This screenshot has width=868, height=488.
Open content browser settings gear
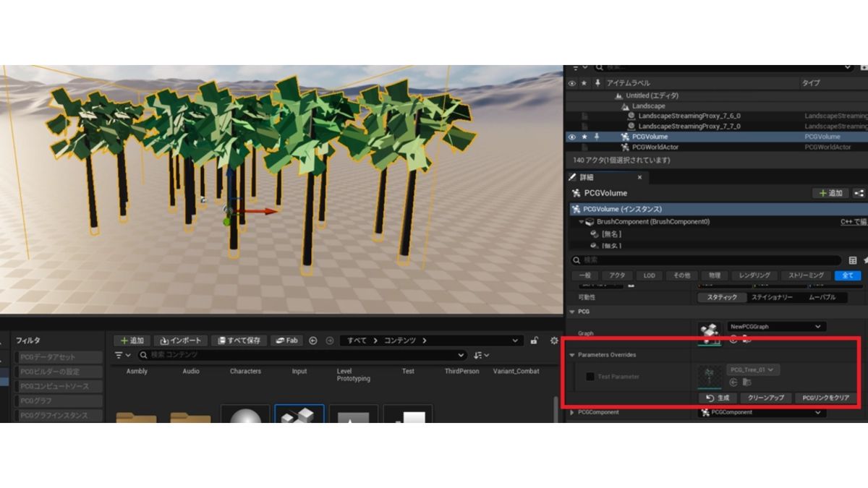(555, 341)
